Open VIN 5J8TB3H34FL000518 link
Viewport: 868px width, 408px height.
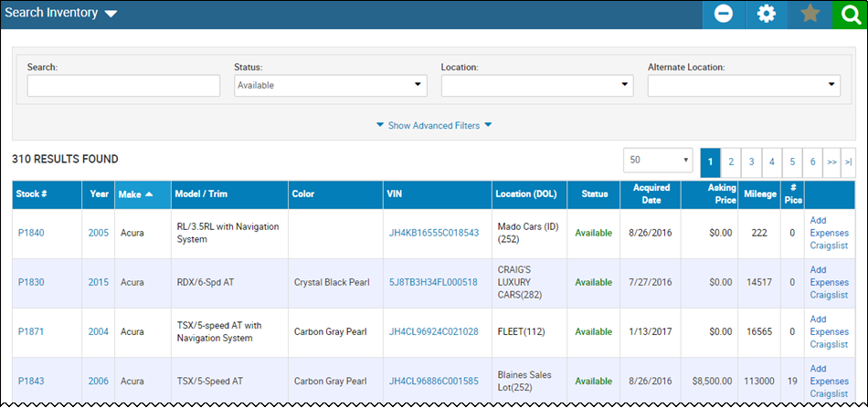(x=433, y=283)
